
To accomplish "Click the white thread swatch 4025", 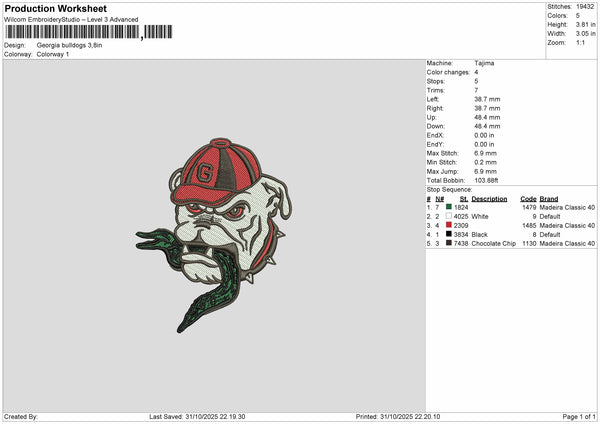I will (x=448, y=216).
